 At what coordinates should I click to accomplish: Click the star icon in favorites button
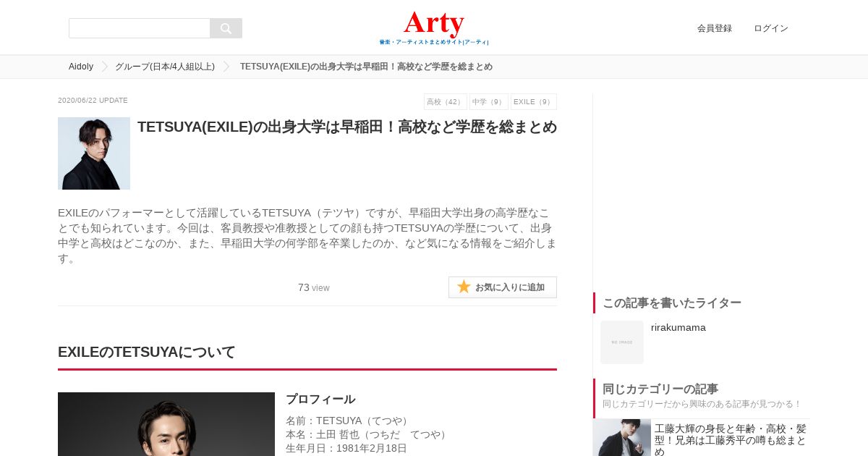point(464,287)
